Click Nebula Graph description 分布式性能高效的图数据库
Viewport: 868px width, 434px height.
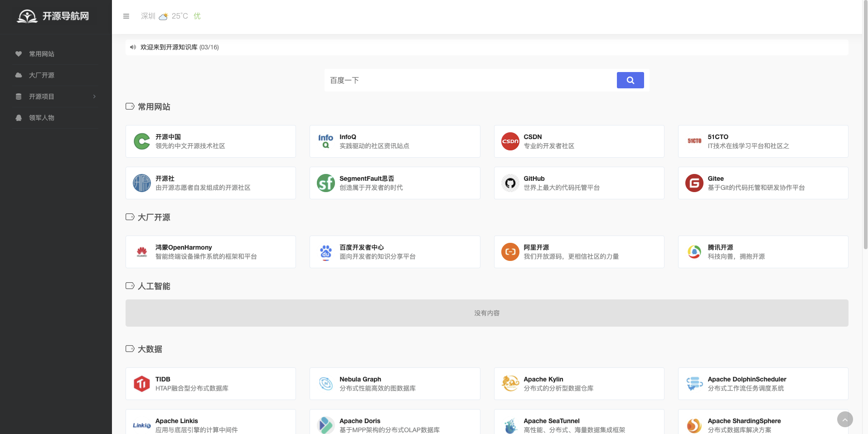click(378, 388)
